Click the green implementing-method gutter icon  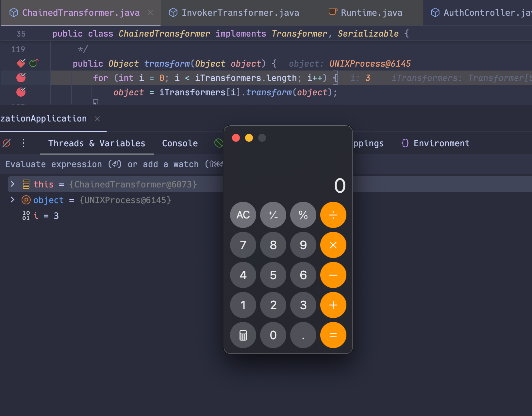coord(34,63)
